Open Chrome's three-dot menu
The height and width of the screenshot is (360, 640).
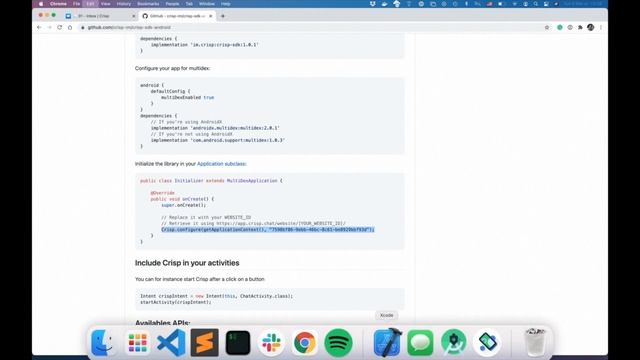[x=601, y=27]
